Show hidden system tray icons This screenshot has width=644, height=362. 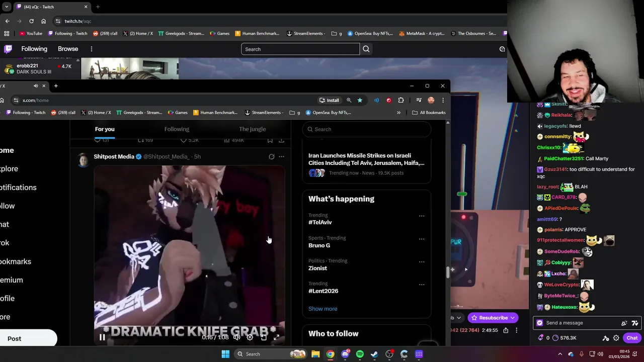click(559, 354)
